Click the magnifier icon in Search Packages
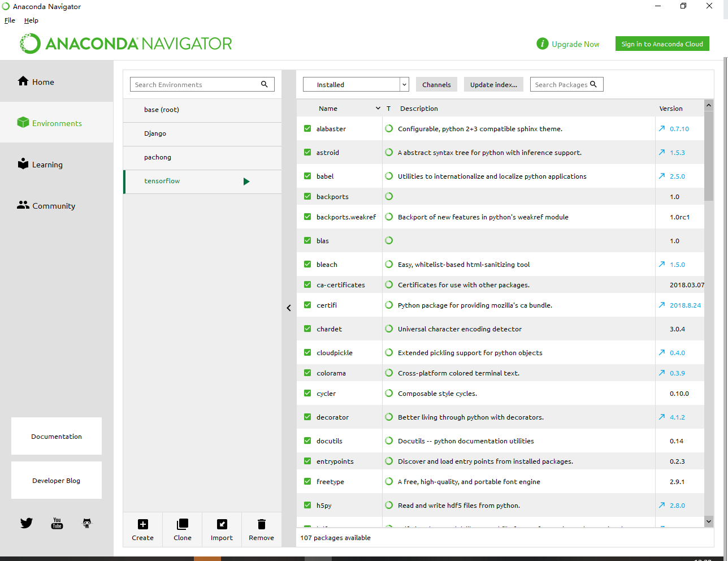 tap(593, 84)
